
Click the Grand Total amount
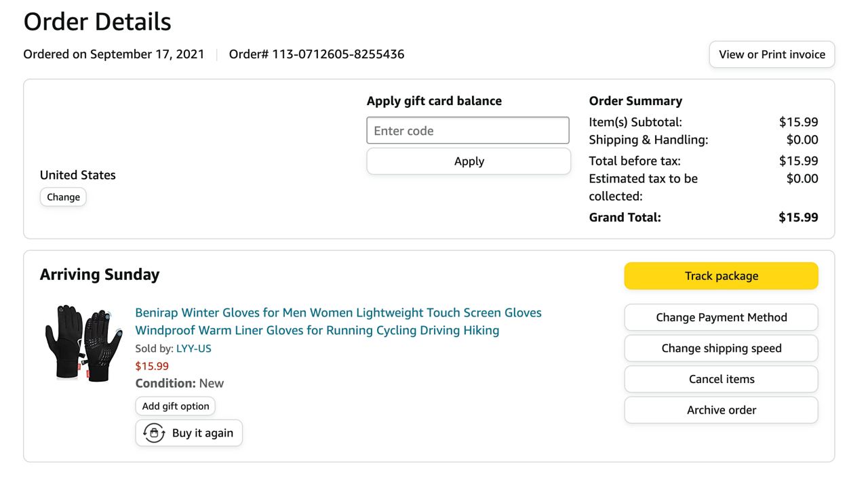[x=798, y=218]
